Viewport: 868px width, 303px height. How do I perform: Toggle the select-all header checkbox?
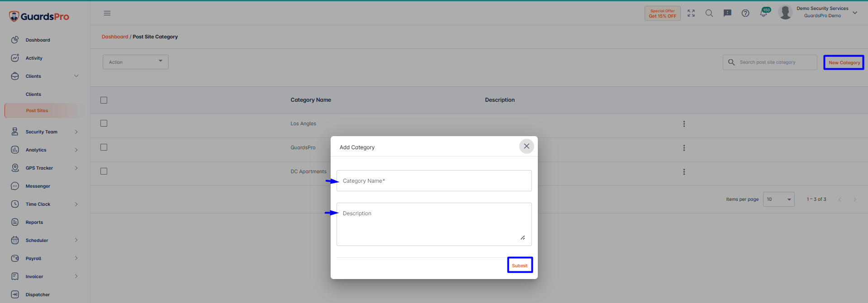[104, 100]
